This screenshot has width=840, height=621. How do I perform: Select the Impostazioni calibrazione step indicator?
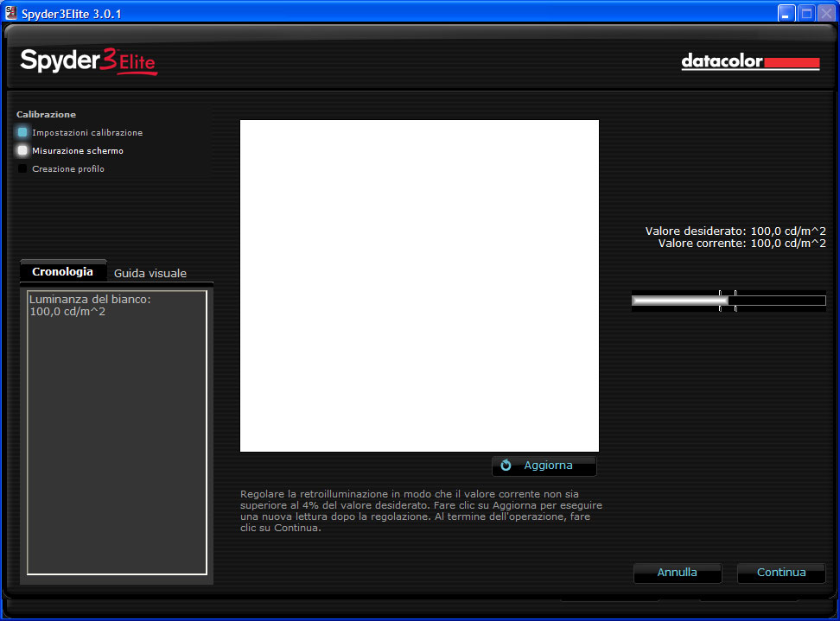coord(22,132)
